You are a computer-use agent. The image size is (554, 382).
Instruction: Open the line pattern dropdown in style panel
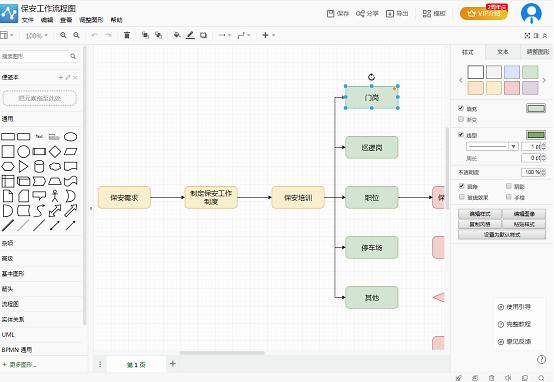[x=492, y=146]
